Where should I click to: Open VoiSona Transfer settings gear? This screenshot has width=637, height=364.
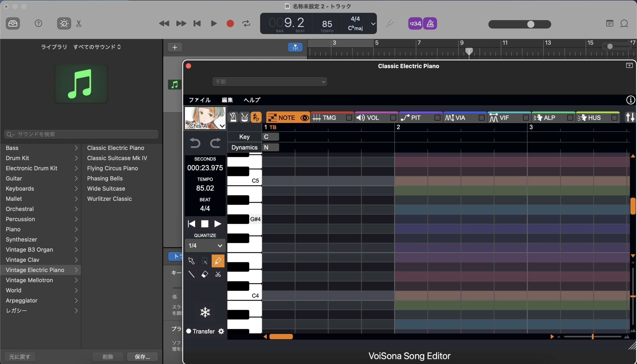221,331
